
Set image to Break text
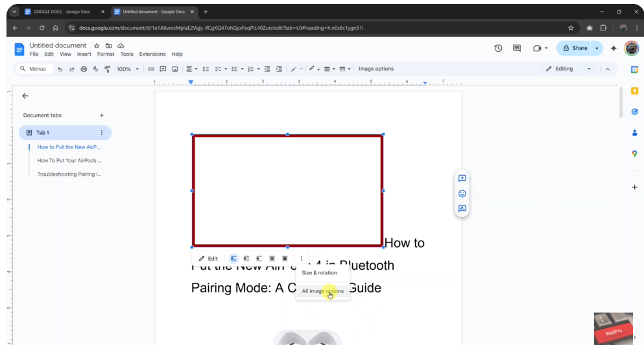coord(259,259)
